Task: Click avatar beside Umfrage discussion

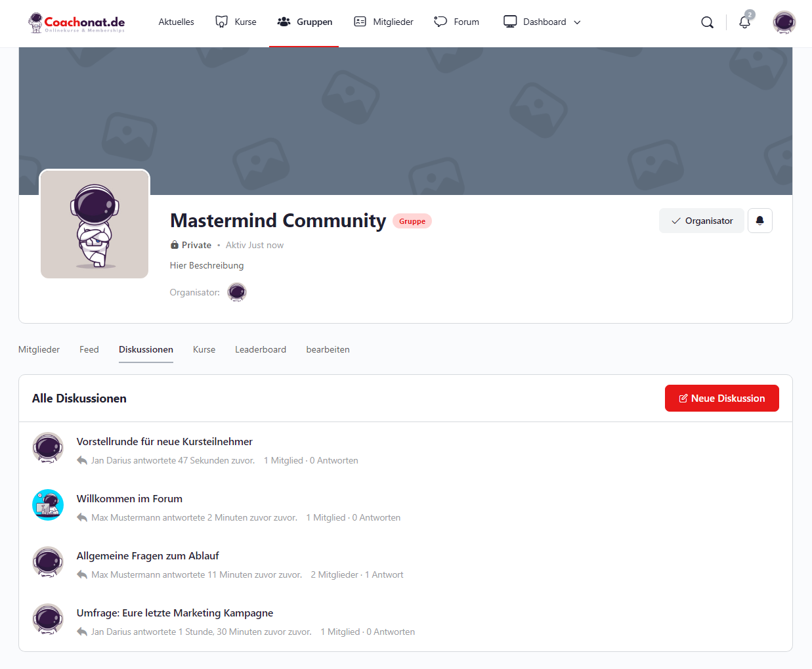Action: 48,620
